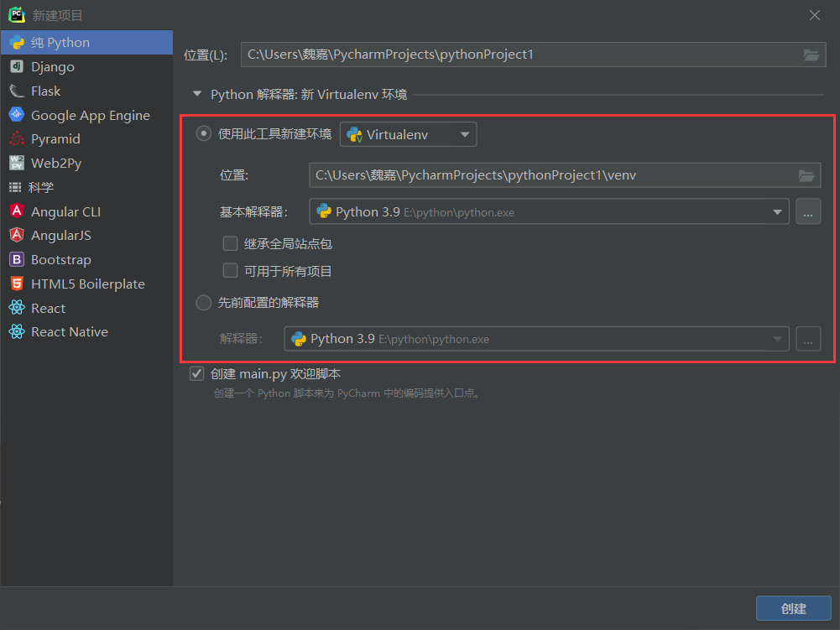Click ellipsis button next to 基本解释器
This screenshot has height=630, width=840.
click(808, 212)
